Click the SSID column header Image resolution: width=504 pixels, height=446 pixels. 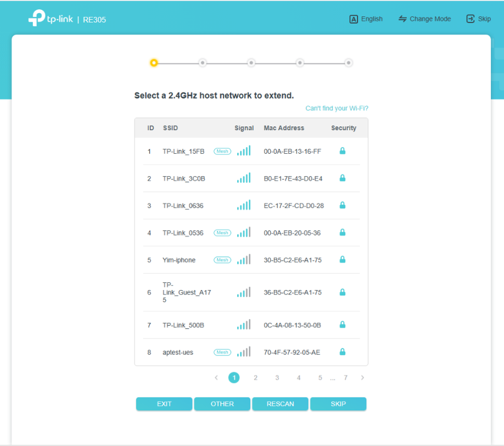170,128
